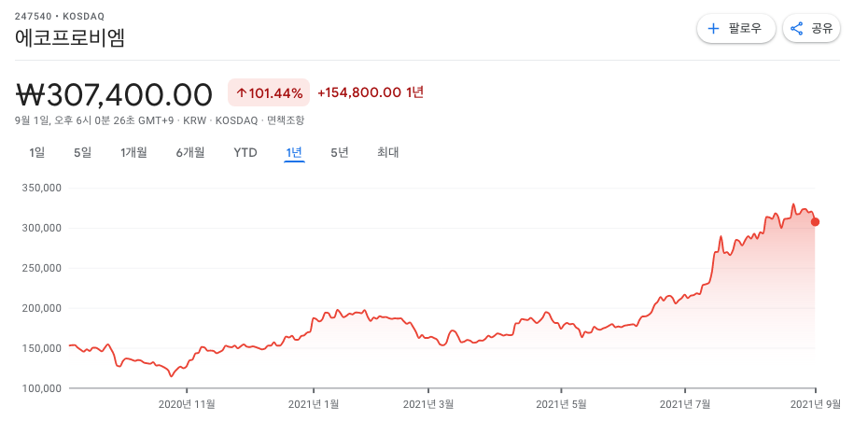Image resolution: width=868 pixels, height=421 pixels.
Task: Click the plus icon on Follow button
Action: [x=714, y=29]
